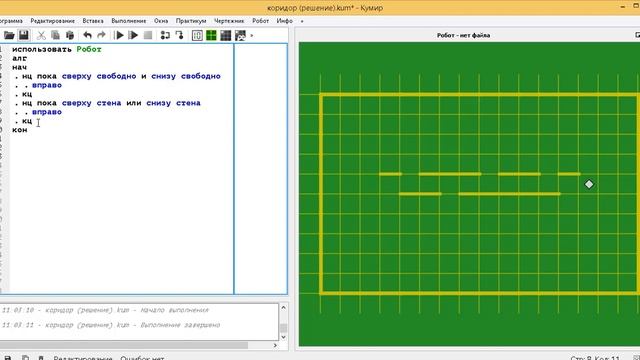Click second 'вправо' command line
640x360 pixels.
[x=47, y=112]
